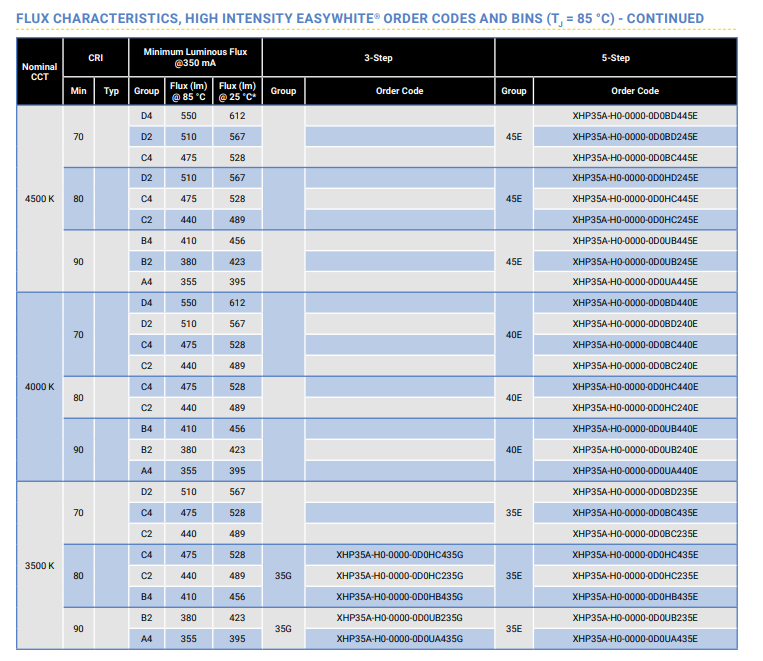Pick order code XHP35A-H0-0000-0D0HC240E
763x661 pixels.
point(635,408)
